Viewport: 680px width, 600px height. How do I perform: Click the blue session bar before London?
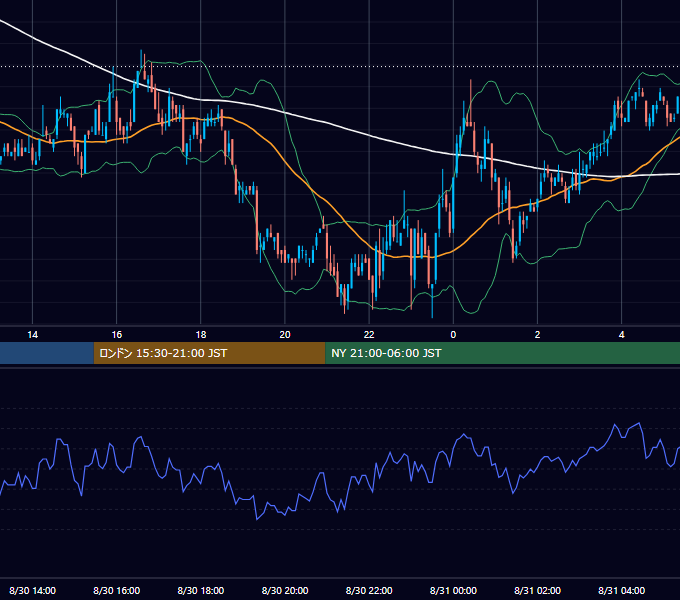(x=47, y=353)
